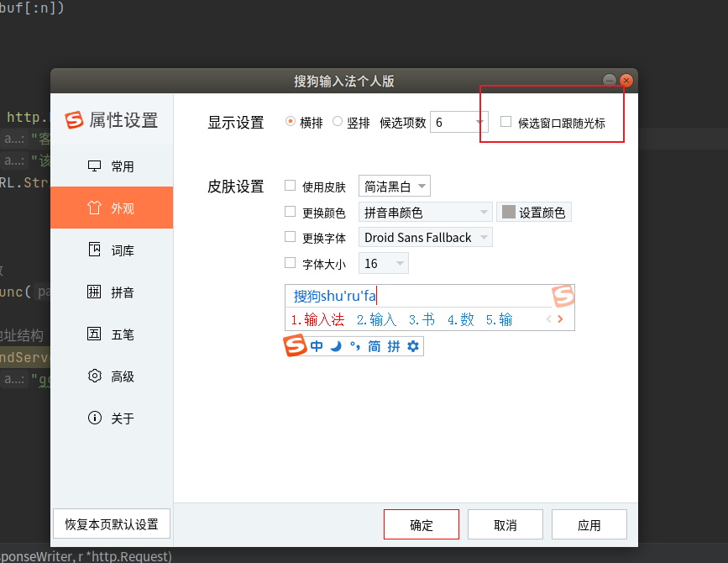Click the next candidate page arrow

(560, 318)
